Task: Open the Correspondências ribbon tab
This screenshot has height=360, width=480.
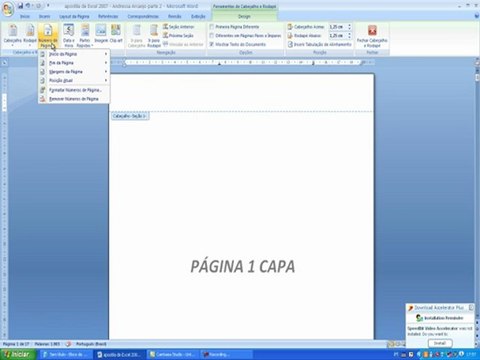Action: (143, 16)
